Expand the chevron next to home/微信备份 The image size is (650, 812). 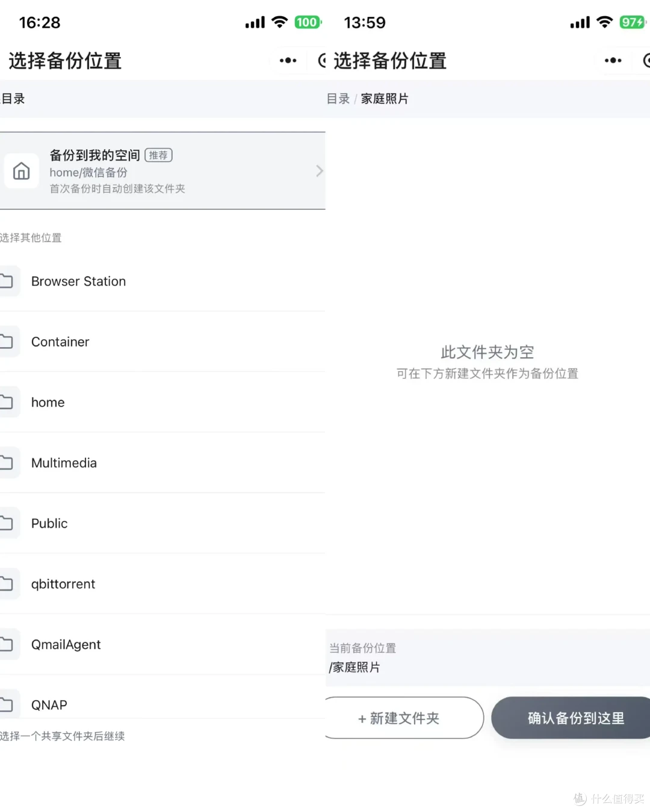[x=319, y=171]
